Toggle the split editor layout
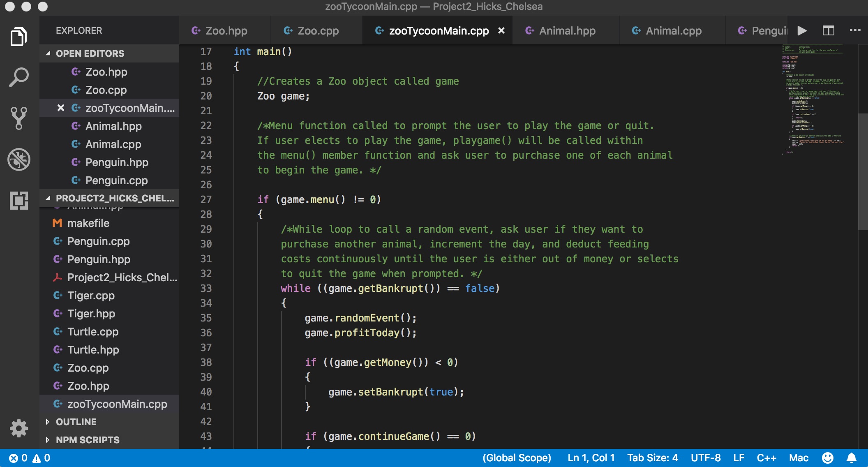868x467 pixels. [828, 31]
